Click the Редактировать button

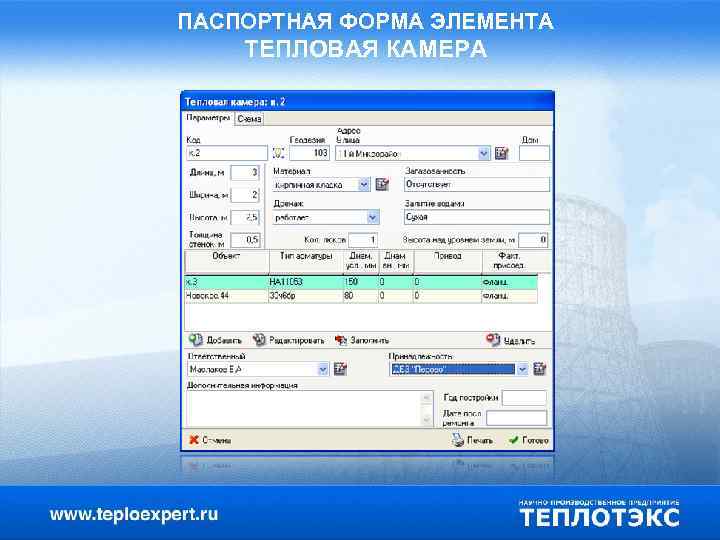point(289,340)
